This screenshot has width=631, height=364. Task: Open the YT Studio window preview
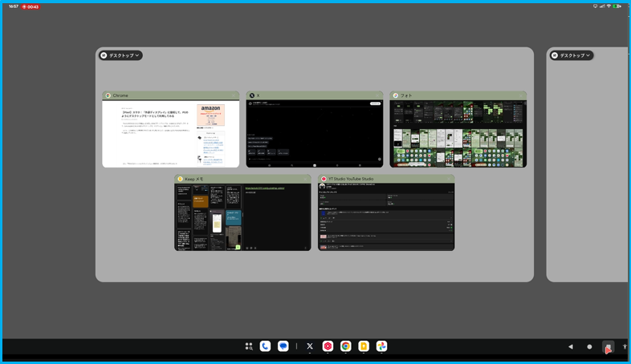coord(386,216)
